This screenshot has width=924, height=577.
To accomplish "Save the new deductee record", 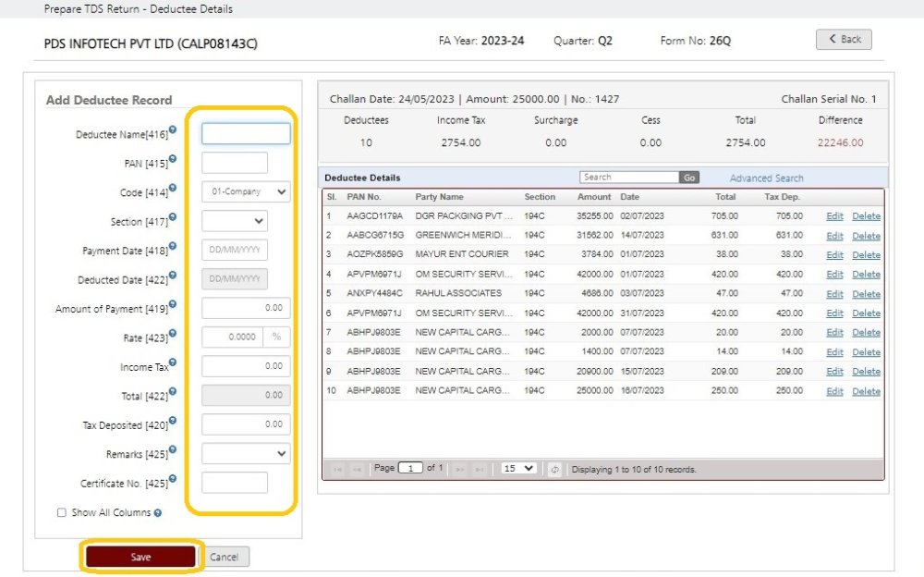I will pos(140,556).
